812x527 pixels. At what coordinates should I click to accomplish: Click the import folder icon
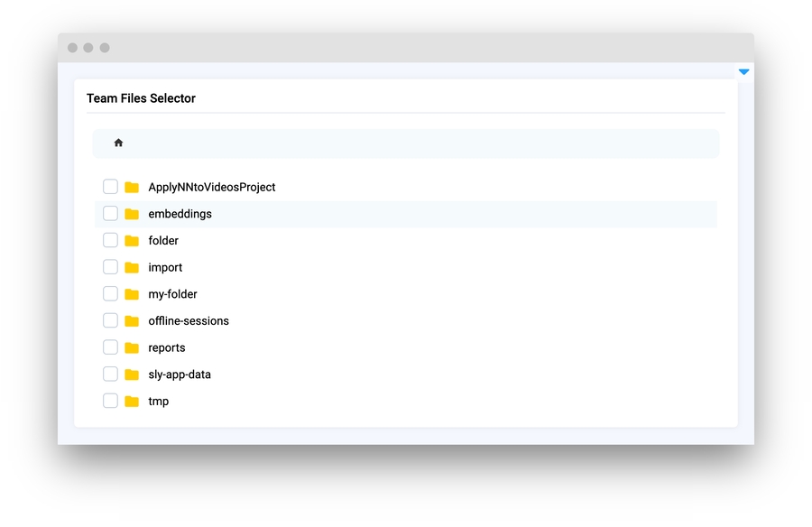click(x=132, y=268)
